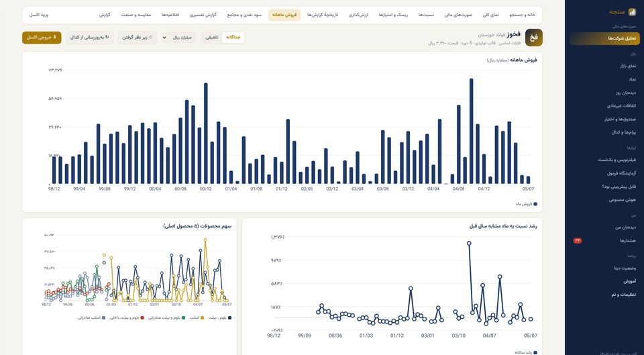
Task: Toggle رشد سالانه series in legend
Action: [525, 352]
